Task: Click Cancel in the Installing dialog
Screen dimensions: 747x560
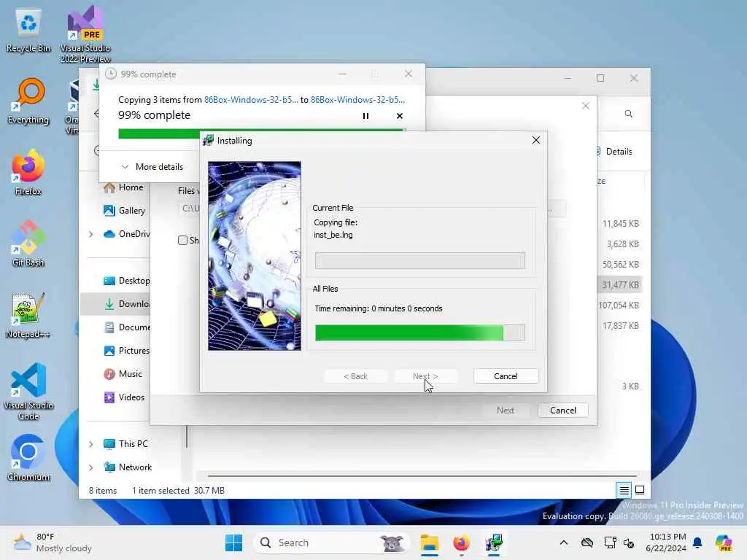Action: [506, 376]
